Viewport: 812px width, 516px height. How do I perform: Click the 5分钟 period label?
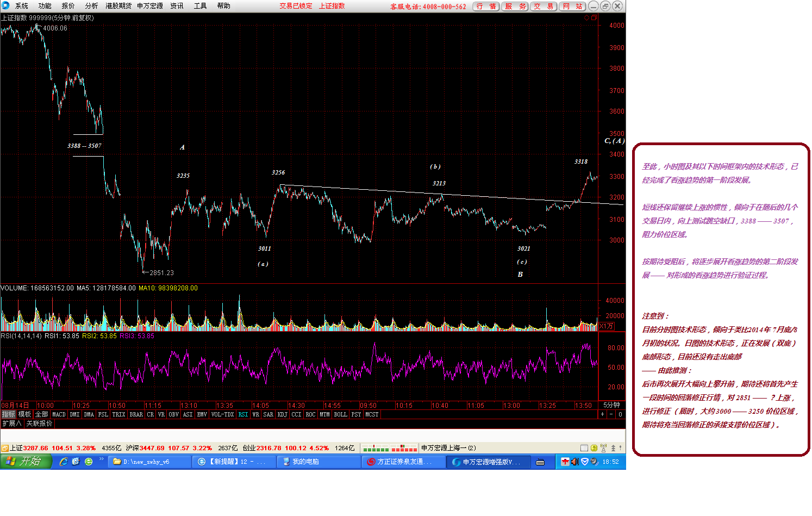(x=611, y=405)
